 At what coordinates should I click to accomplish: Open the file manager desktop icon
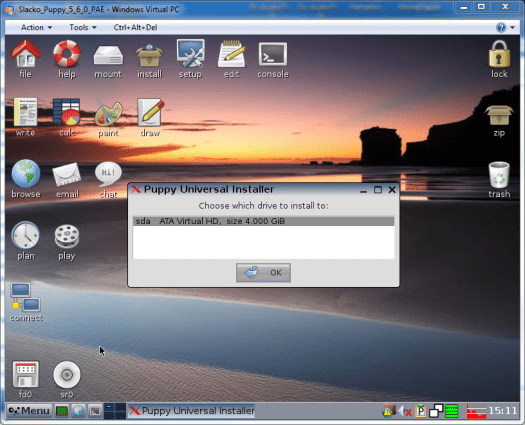pos(25,54)
